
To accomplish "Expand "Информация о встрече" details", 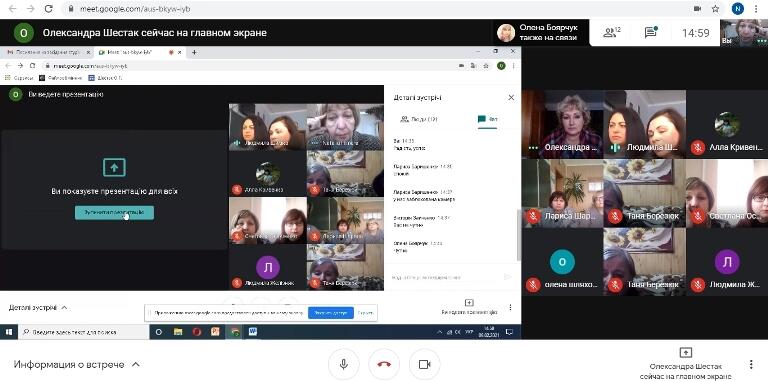I will pyautogui.click(x=76, y=364).
